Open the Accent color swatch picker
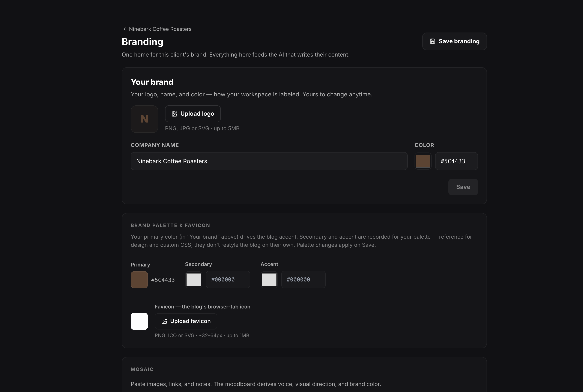Screen dimensions: 583x392 click(x=269, y=280)
